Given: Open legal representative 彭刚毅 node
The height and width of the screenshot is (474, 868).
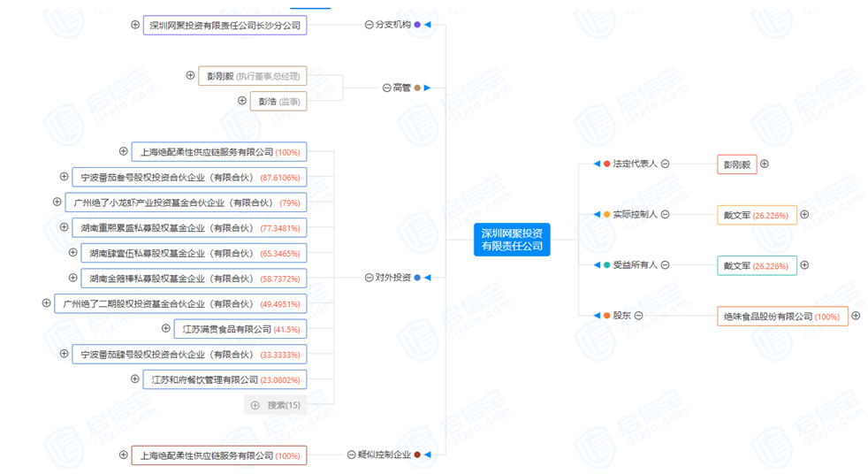Looking at the screenshot, I should pos(737,164).
